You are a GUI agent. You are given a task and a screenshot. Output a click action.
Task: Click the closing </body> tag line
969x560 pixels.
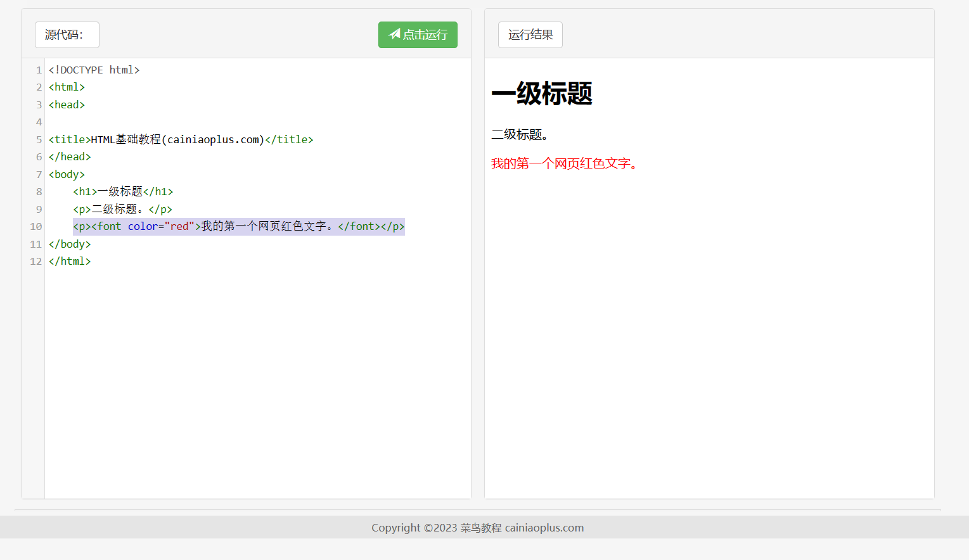(70, 244)
